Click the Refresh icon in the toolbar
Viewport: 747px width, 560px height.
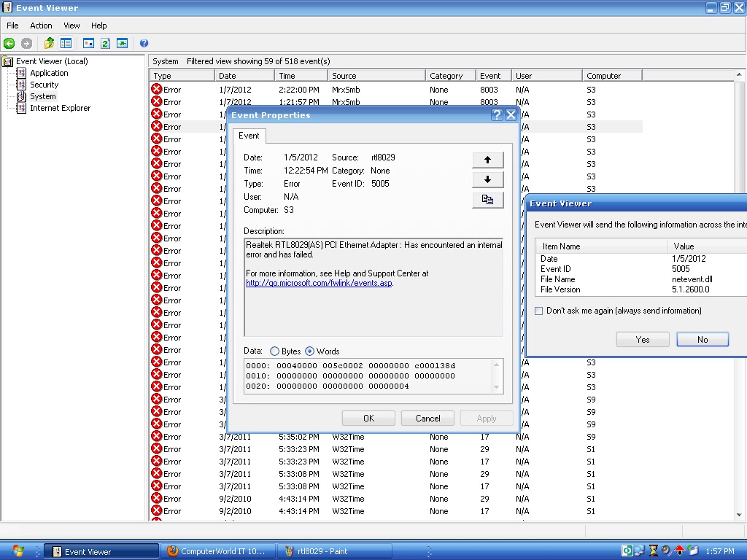click(104, 43)
